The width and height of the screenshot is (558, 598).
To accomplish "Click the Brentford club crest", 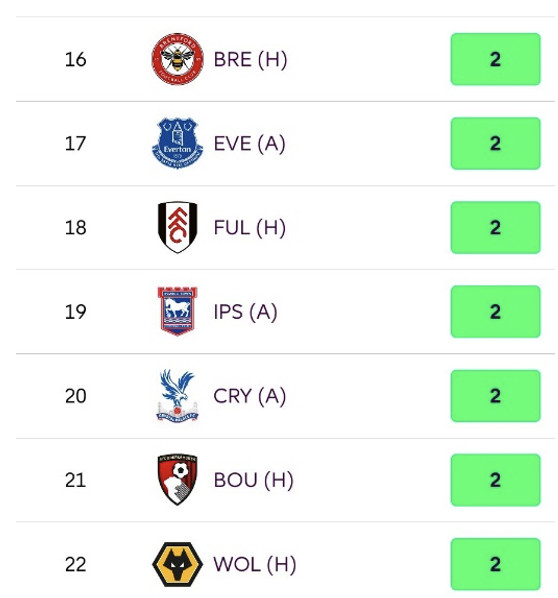I will click(177, 59).
